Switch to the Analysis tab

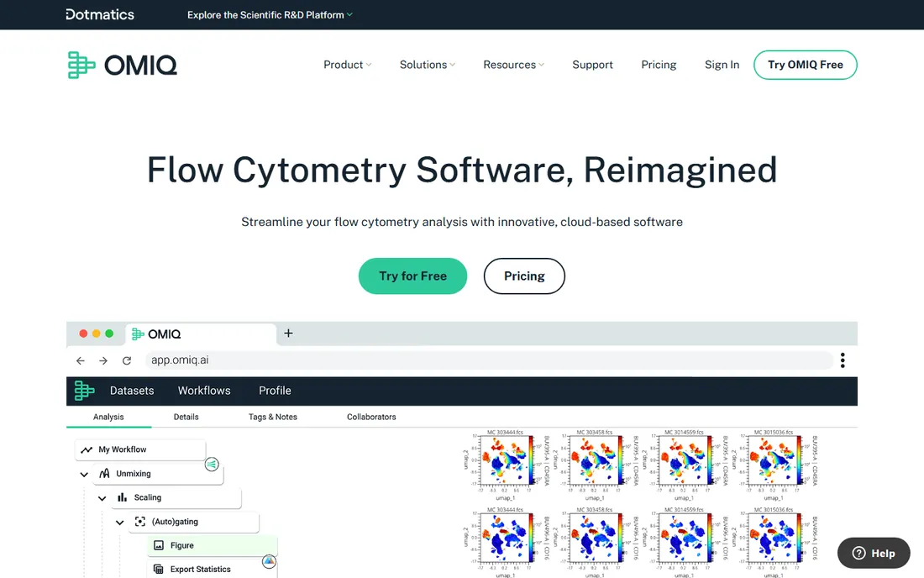tap(108, 417)
